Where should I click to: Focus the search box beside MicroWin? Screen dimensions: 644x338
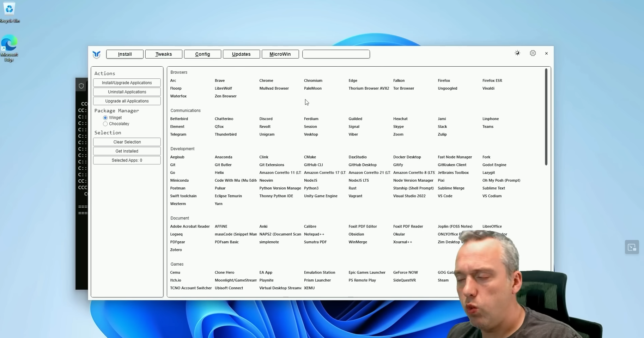click(x=336, y=54)
